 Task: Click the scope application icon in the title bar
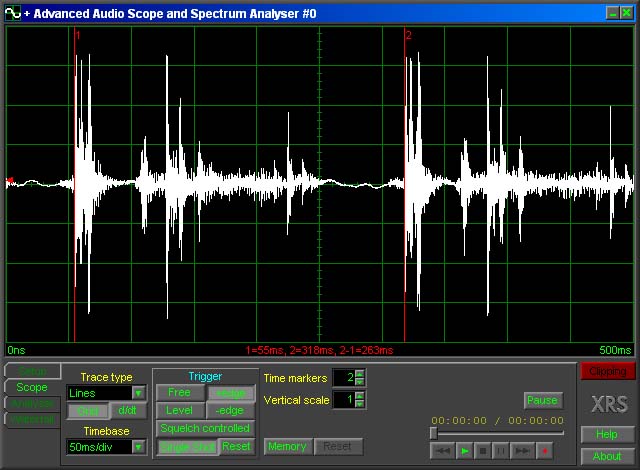click(12, 13)
